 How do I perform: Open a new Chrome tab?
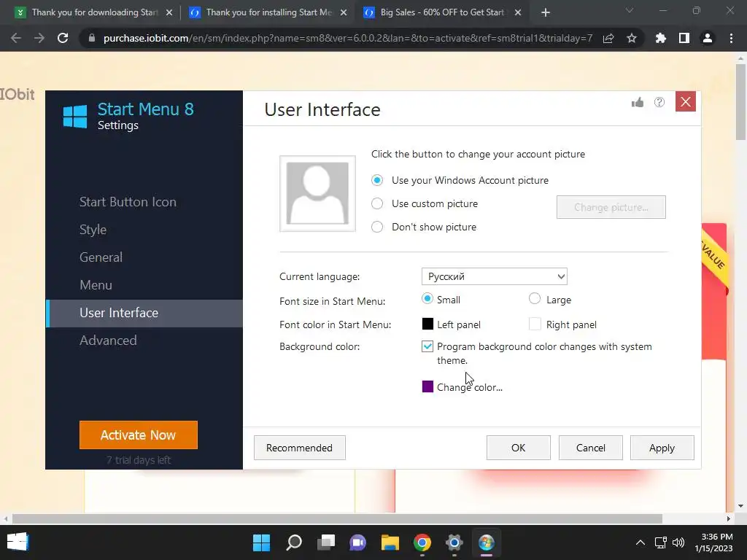click(546, 13)
